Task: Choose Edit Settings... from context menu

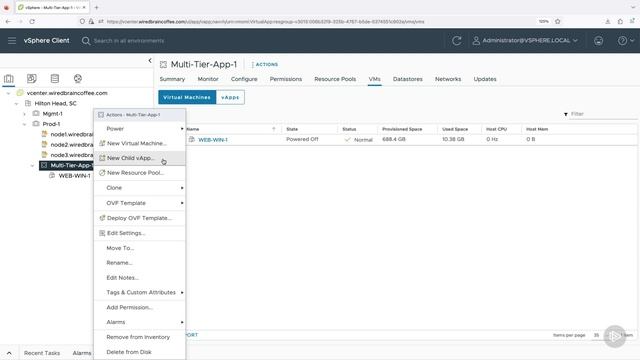Action: (140, 233)
